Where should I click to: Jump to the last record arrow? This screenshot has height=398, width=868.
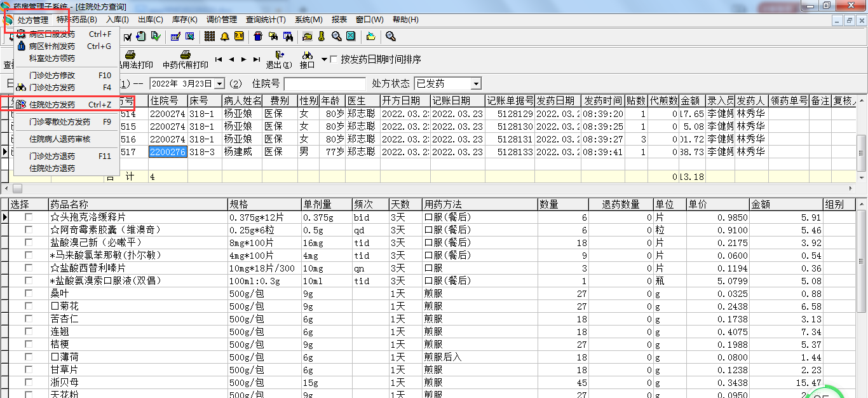pos(257,59)
